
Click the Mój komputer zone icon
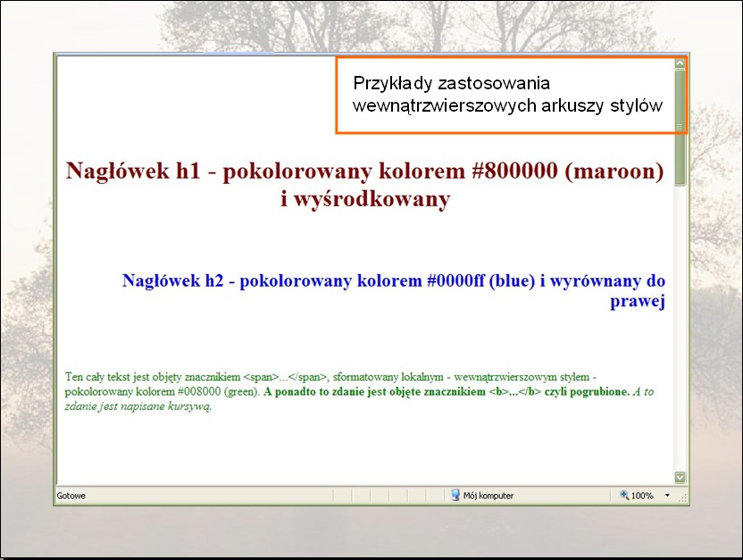pyautogui.click(x=455, y=496)
